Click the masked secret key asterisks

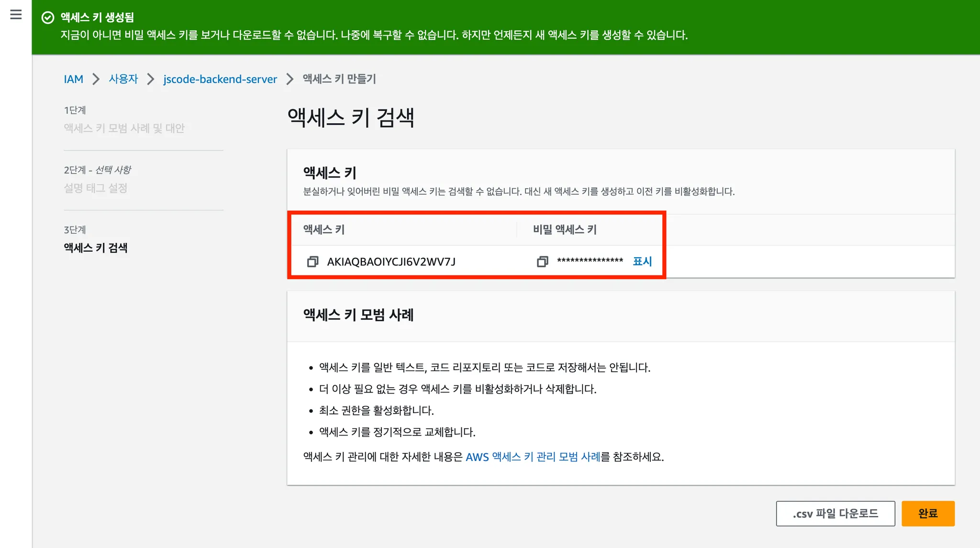[590, 261]
